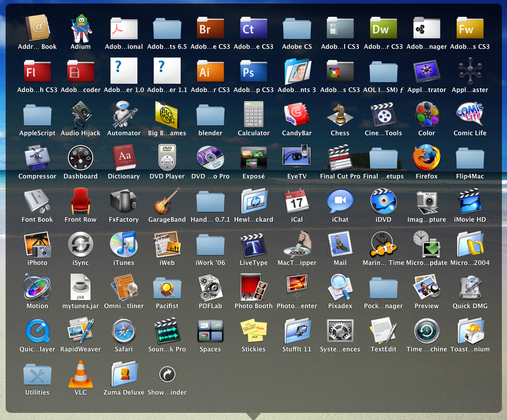The image size is (507, 420).
Task: Open Time Machine
Action: (x=427, y=331)
